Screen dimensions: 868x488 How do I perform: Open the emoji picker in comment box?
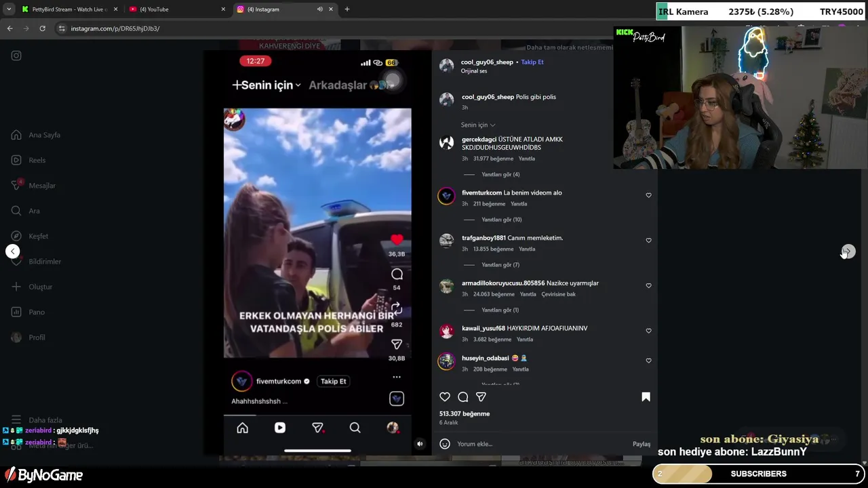point(445,444)
